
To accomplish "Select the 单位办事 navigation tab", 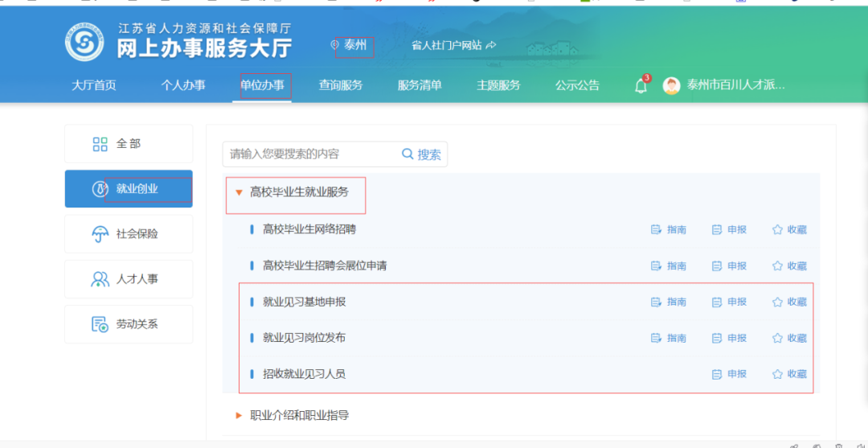I will pyautogui.click(x=262, y=85).
